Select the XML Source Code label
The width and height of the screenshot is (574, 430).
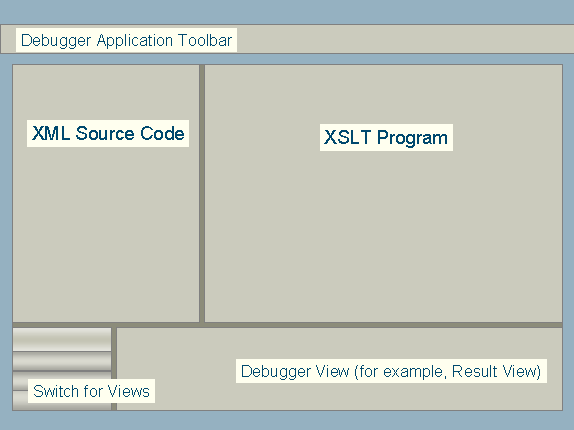point(108,133)
